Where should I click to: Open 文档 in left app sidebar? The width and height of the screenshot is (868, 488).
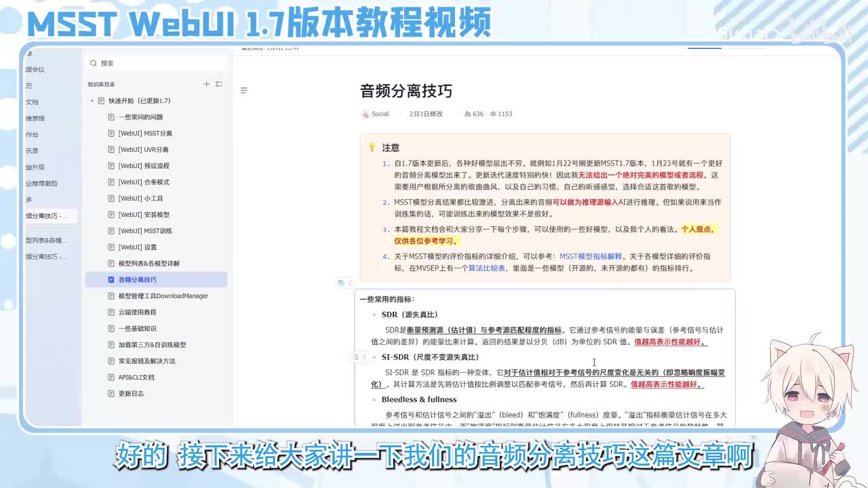tap(32, 102)
